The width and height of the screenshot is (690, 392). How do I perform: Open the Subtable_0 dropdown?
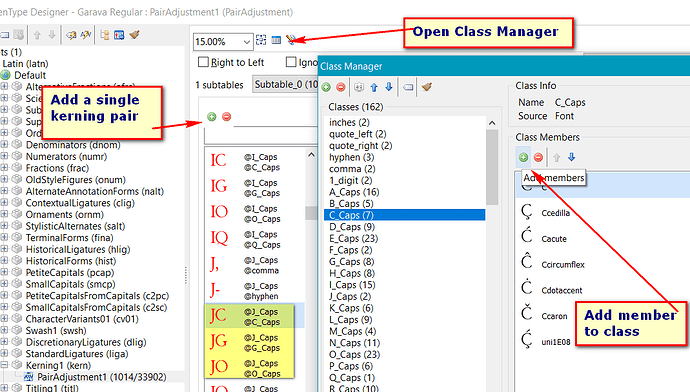point(285,84)
